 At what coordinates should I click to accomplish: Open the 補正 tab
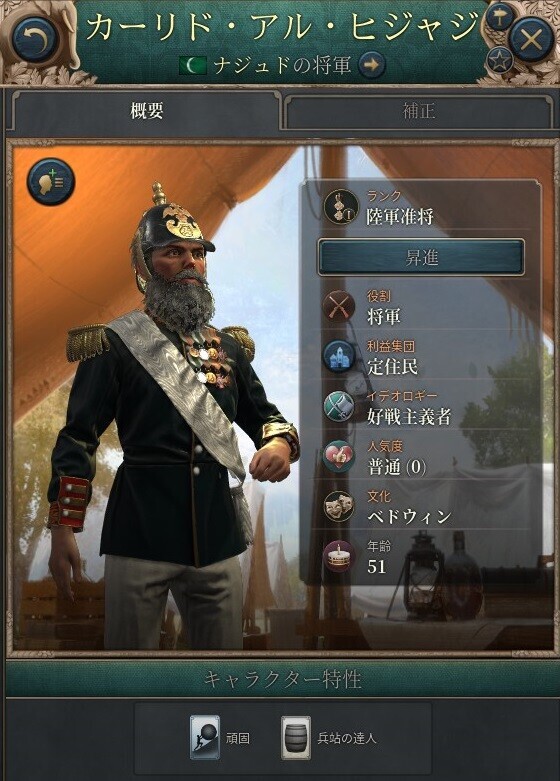[x=419, y=110]
